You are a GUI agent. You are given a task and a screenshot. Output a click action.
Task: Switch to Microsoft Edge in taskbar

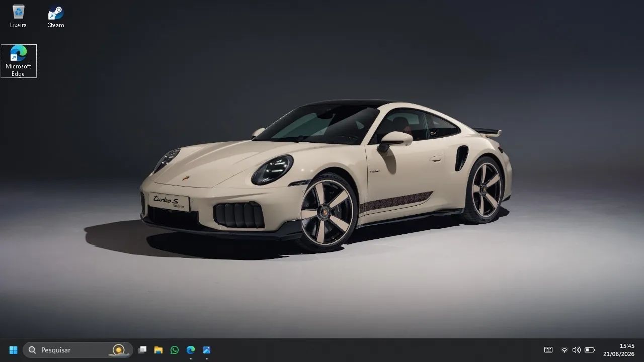[x=191, y=350]
